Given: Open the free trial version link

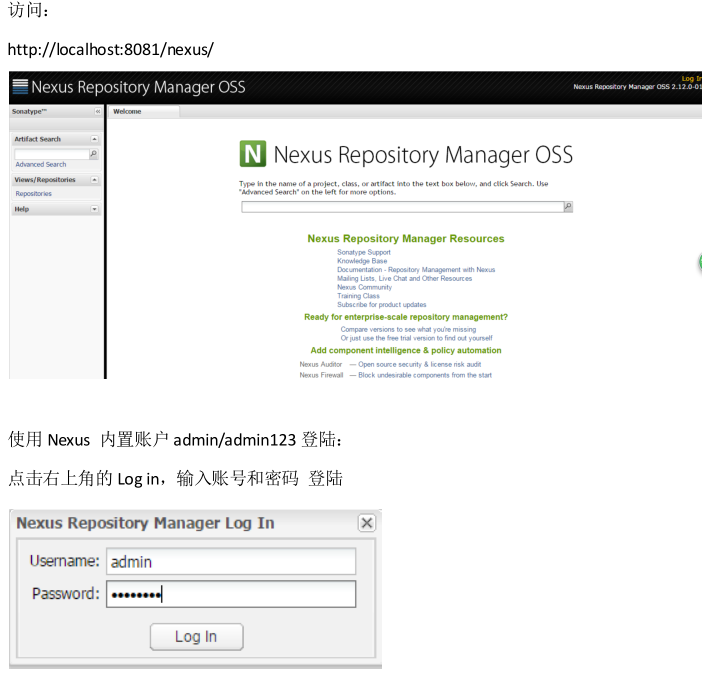Looking at the screenshot, I should [x=416, y=338].
